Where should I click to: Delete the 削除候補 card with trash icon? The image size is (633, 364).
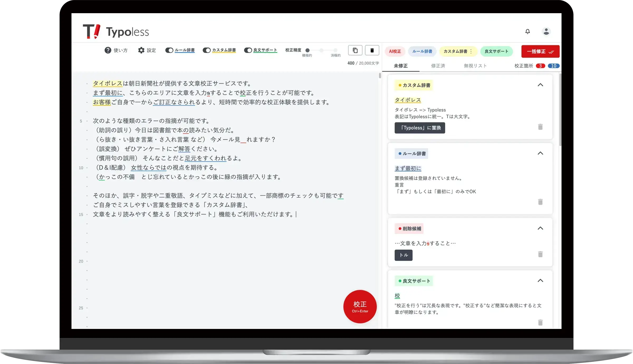[x=540, y=254]
